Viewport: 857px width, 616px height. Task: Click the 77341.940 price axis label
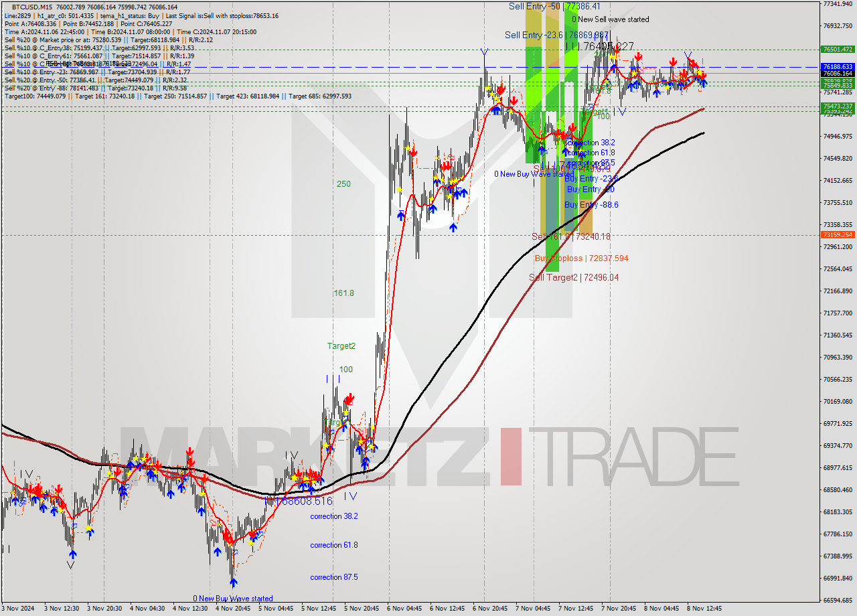[838, 4]
